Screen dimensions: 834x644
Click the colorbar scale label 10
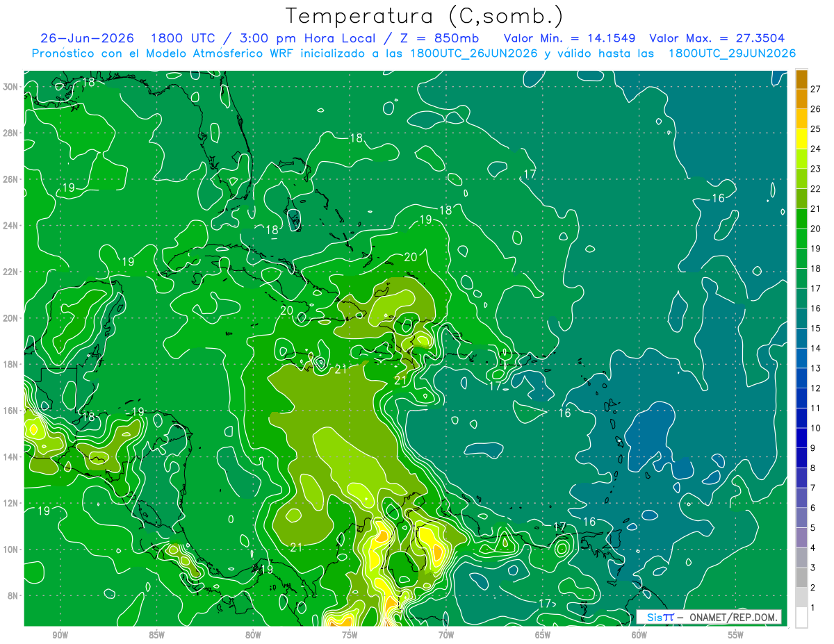click(x=815, y=428)
